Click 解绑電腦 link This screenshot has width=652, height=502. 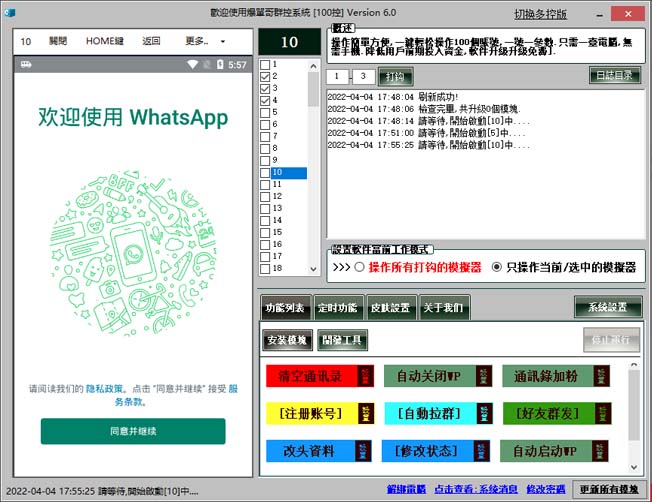(406, 489)
